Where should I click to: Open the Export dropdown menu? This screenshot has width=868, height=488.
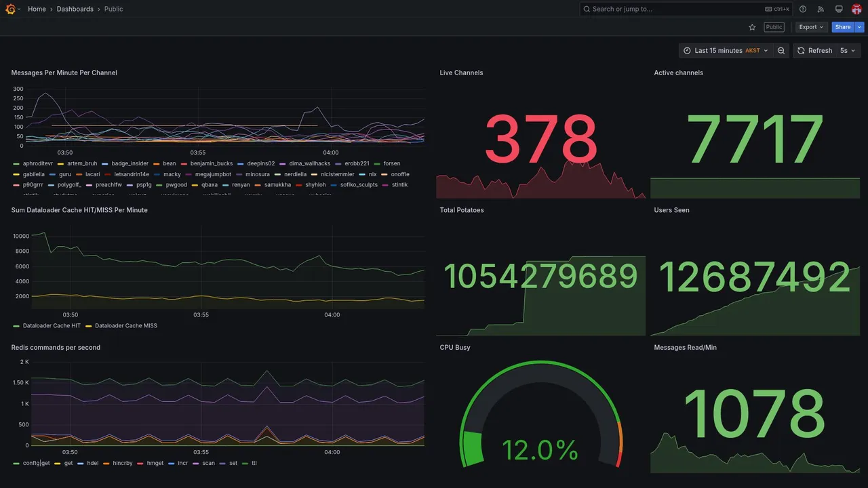(811, 27)
